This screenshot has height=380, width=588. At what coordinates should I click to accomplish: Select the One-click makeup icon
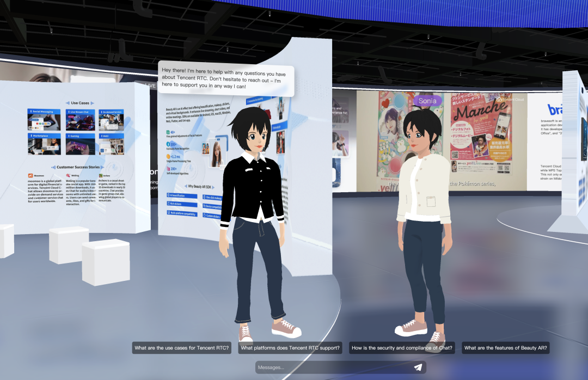pyautogui.click(x=204, y=197)
